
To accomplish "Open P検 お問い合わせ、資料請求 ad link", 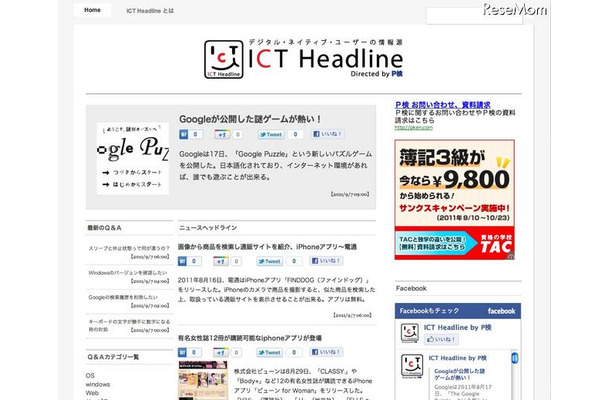I will coord(443,105).
